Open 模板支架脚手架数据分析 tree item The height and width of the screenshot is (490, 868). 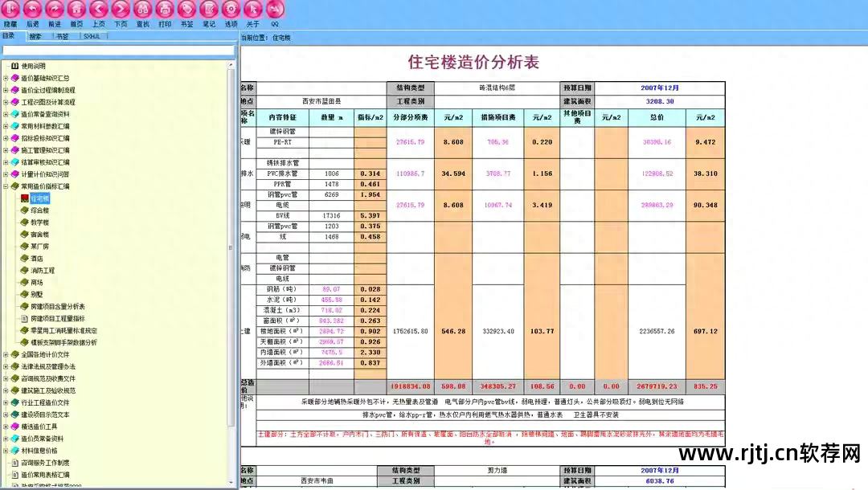pos(63,342)
